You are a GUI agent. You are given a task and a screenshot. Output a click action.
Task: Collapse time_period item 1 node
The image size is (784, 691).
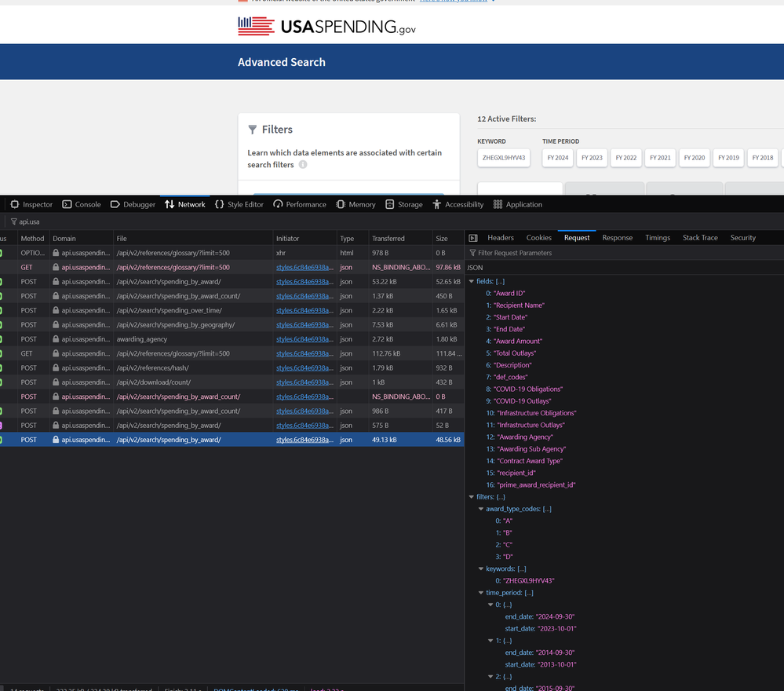pos(490,641)
